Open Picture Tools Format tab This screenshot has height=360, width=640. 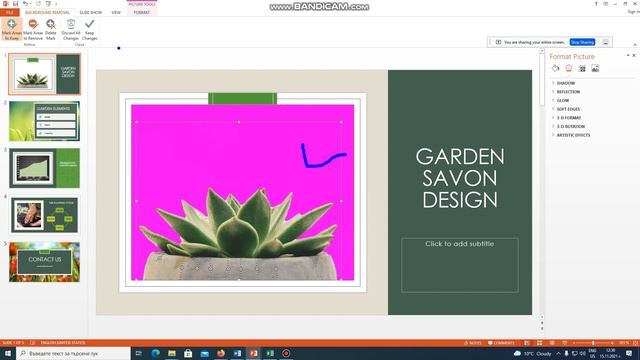pos(142,12)
